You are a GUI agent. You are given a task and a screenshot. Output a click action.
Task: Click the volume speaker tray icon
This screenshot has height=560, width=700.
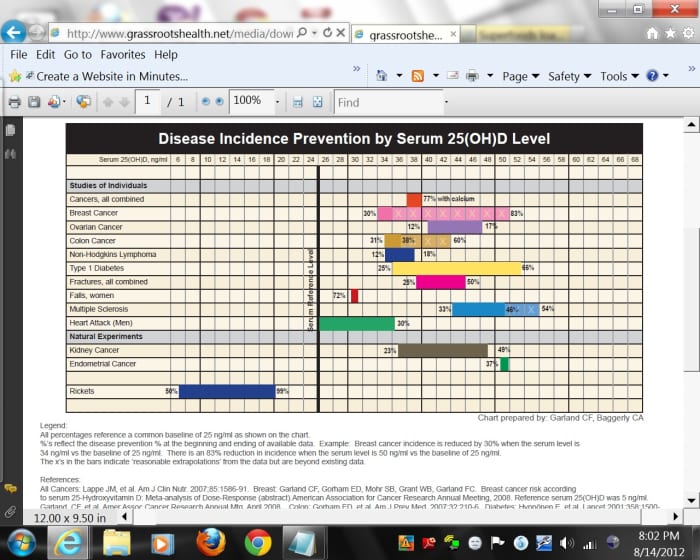click(x=567, y=543)
